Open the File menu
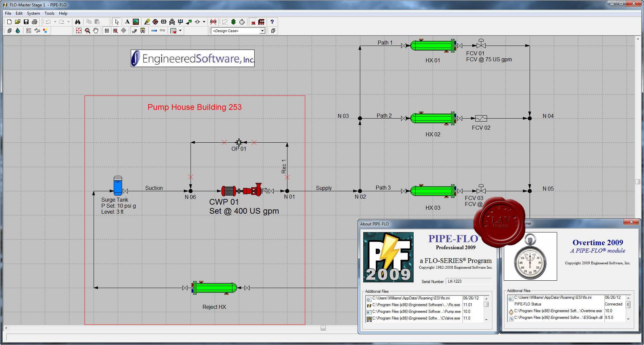Viewport: 644px width, 345px height. point(8,13)
